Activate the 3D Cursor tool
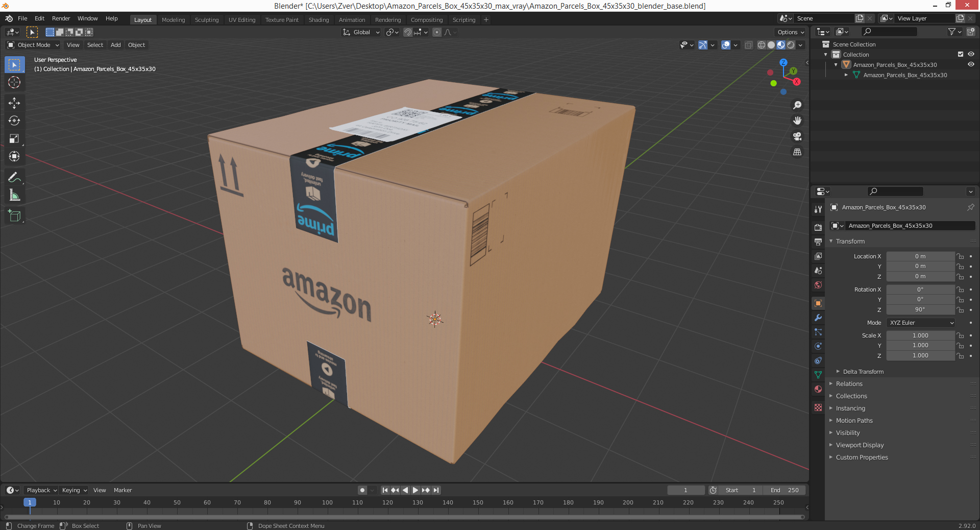Viewport: 980px width, 530px height. click(x=14, y=82)
